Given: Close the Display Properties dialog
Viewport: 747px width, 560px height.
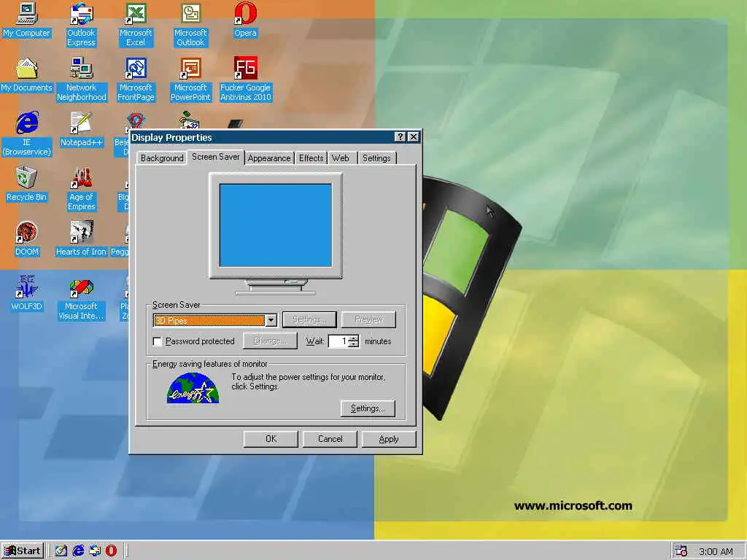Looking at the screenshot, I should tap(414, 137).
